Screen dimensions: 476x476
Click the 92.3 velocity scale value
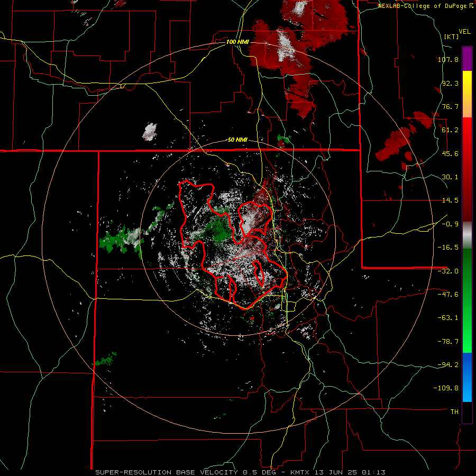[x=450, y=84]
